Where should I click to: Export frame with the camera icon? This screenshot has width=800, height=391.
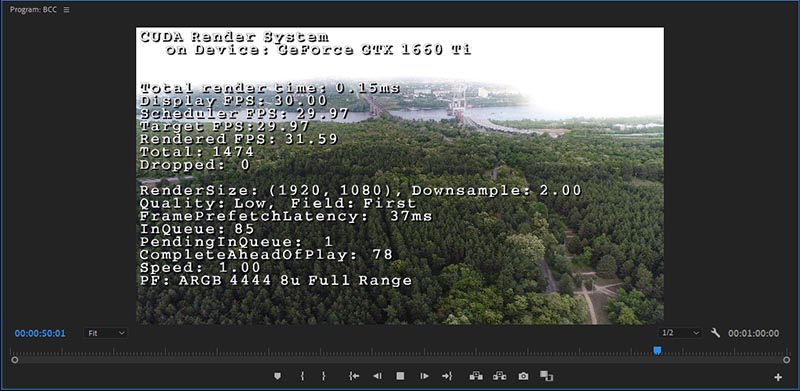523,376
